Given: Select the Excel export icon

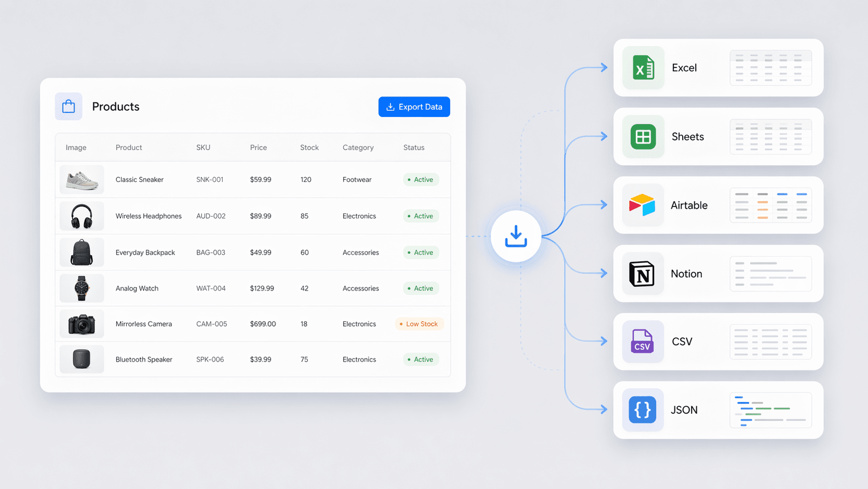Looking at the screenshot, I should (643, 68).
